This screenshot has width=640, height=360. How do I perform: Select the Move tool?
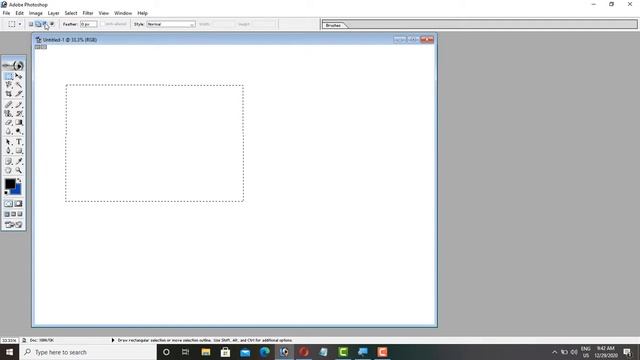pyautogui.click(x=19, y=76)
